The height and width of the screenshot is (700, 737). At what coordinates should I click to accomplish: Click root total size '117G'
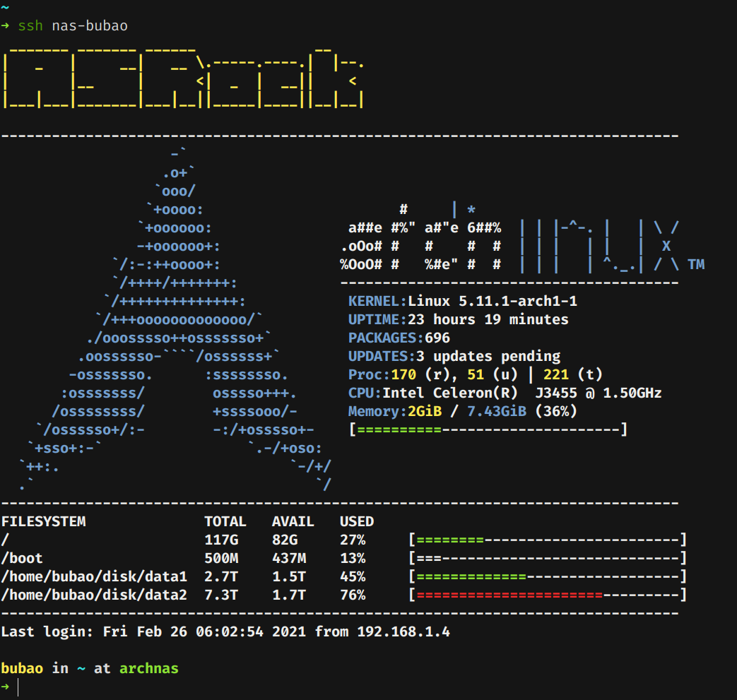(x=221, y=540)
